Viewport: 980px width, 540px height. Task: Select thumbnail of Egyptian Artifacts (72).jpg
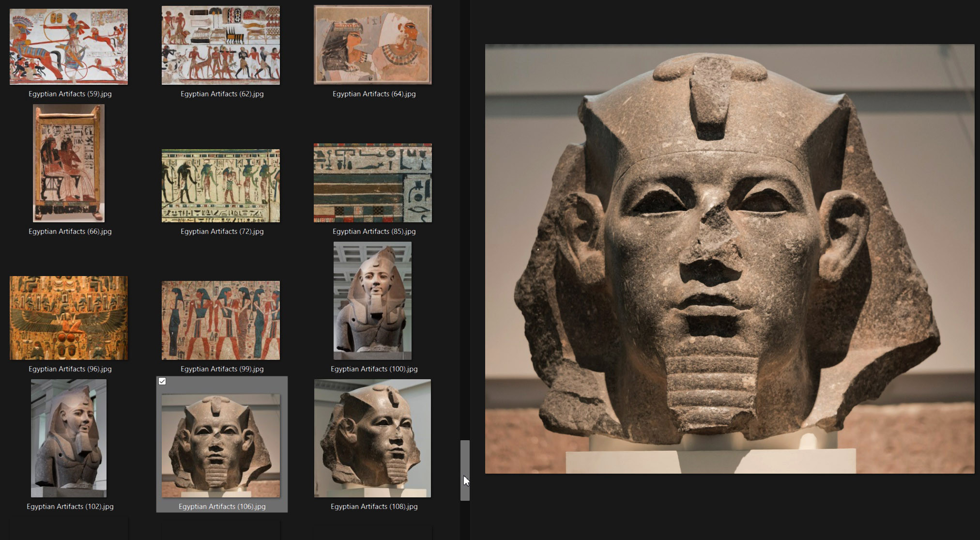tap(221, 185)
